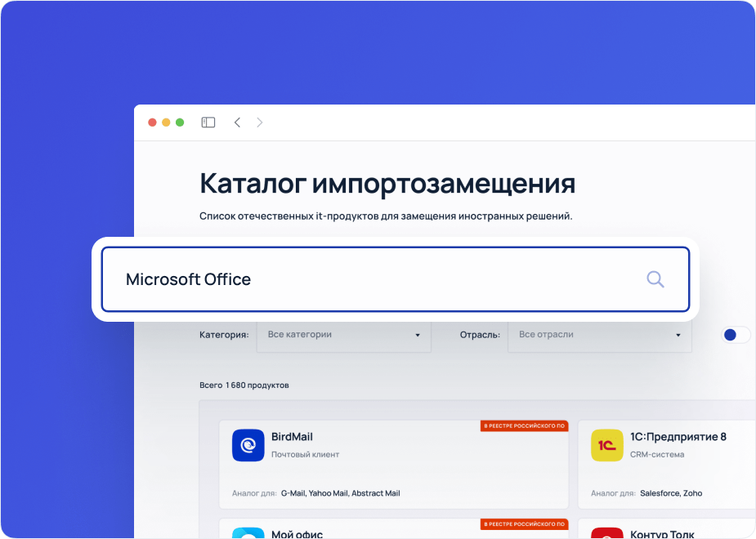Go back with the left arrow
This screenshot has width=756, height=539.
(x=237, y=122)
